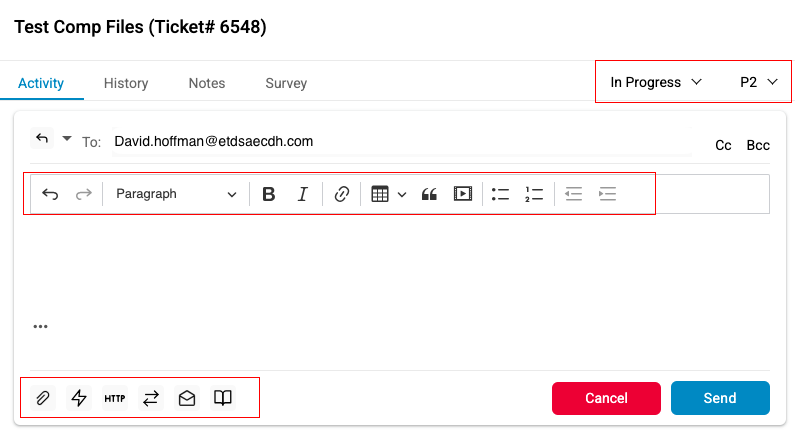This screenshot has width=795, height=438.
Task: Open the lightning bolt quick actions icon
Action: click(79, 398)
